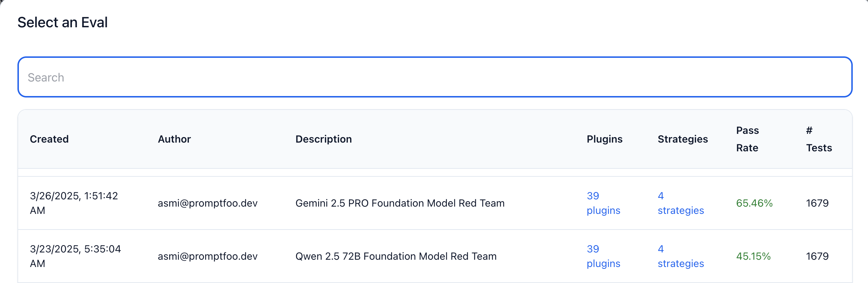Click the 65.46% pass rate value
868x283 pixels.
[754, 203]
